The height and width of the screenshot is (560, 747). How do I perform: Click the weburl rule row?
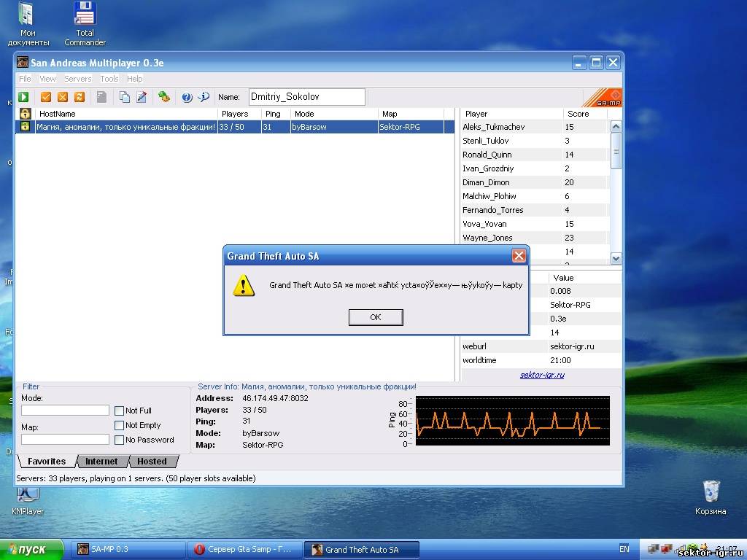click(541, 346)
